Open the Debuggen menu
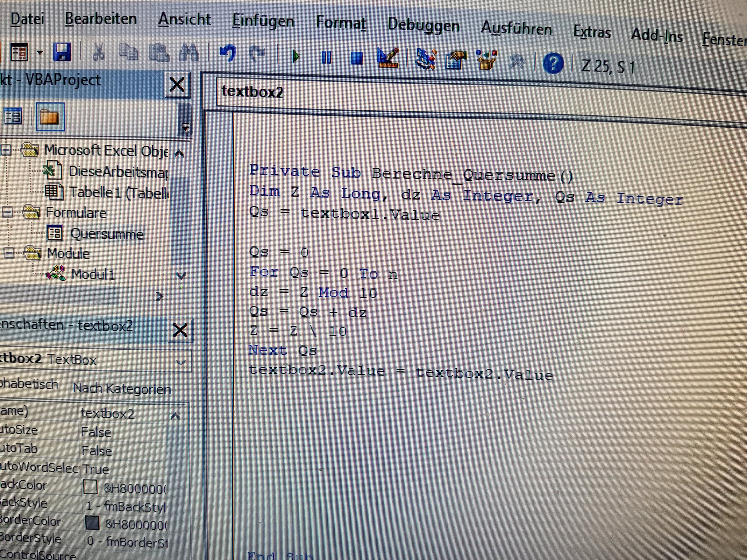This screenshot has width=747, height=560. pos(423,25)
